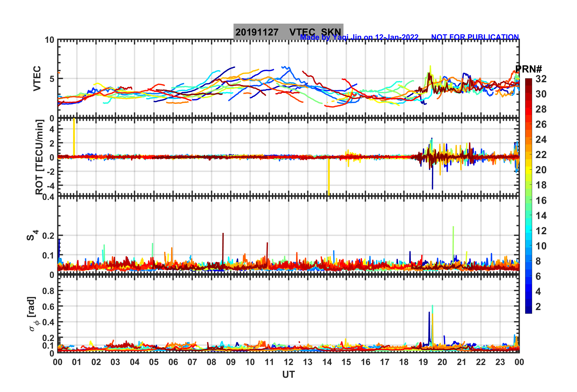Click the UT axis tick label 03
The height and width of the screenshot is (392, 577).
pos(115,362)
